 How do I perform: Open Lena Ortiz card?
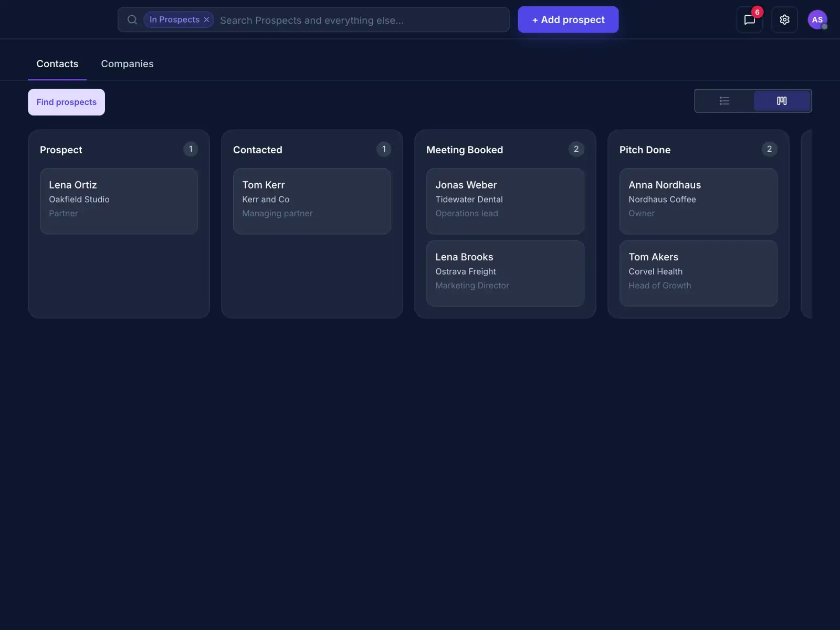(x=119, y=202)
